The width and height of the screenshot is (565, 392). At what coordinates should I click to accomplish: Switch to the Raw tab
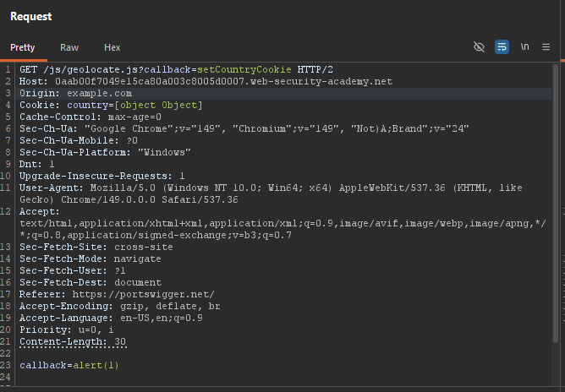(69, 47)
